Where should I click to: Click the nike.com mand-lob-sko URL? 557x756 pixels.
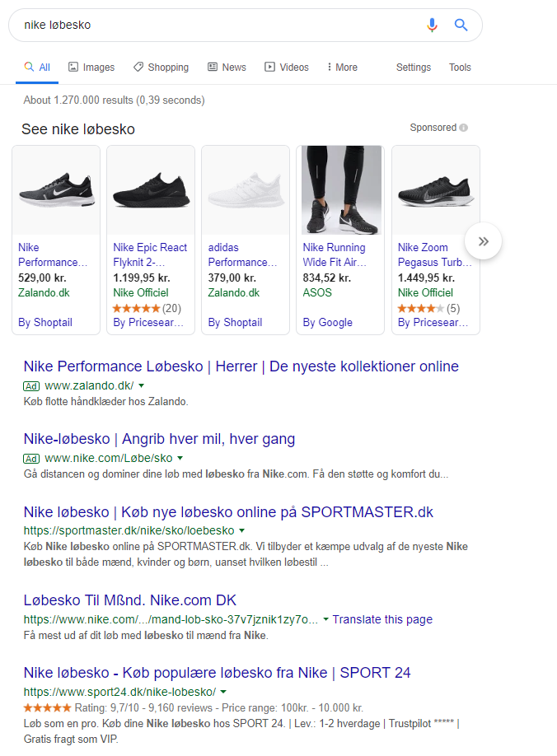[x=171, y=619]
